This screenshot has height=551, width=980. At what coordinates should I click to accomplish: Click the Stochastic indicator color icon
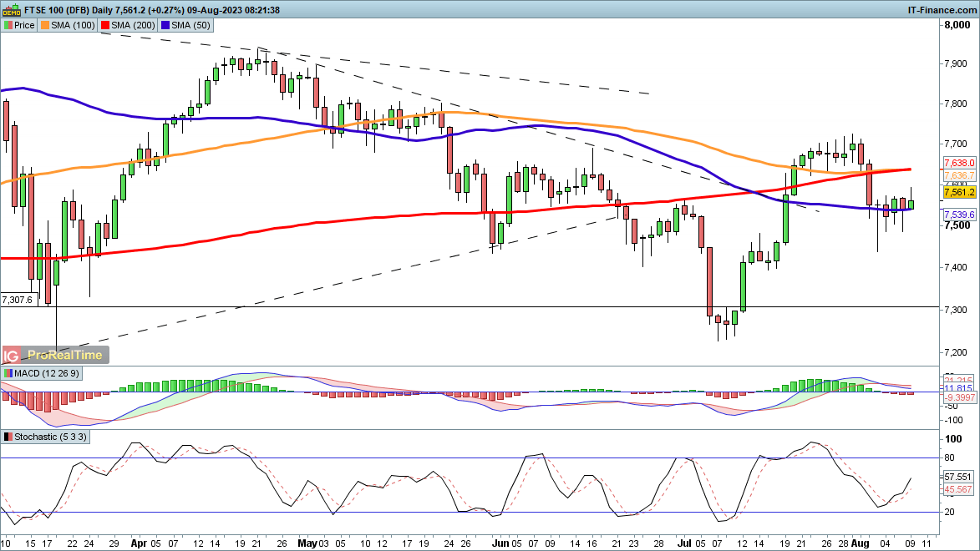(x=8, y=437)
